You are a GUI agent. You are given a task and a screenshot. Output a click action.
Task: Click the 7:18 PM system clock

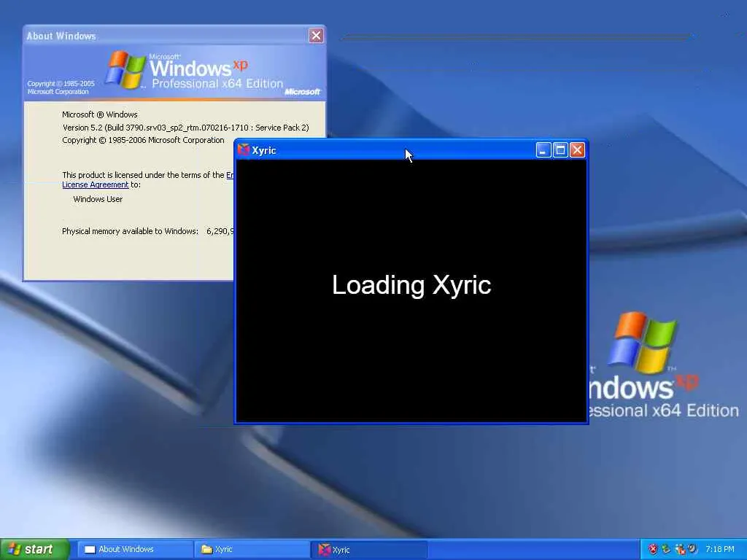tap(719, 549)
